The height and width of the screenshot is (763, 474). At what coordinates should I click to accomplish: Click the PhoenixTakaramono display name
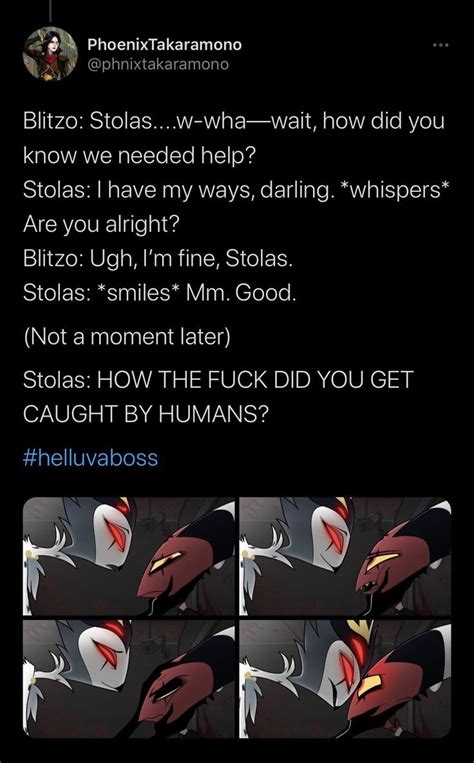[x=164, y=45]
